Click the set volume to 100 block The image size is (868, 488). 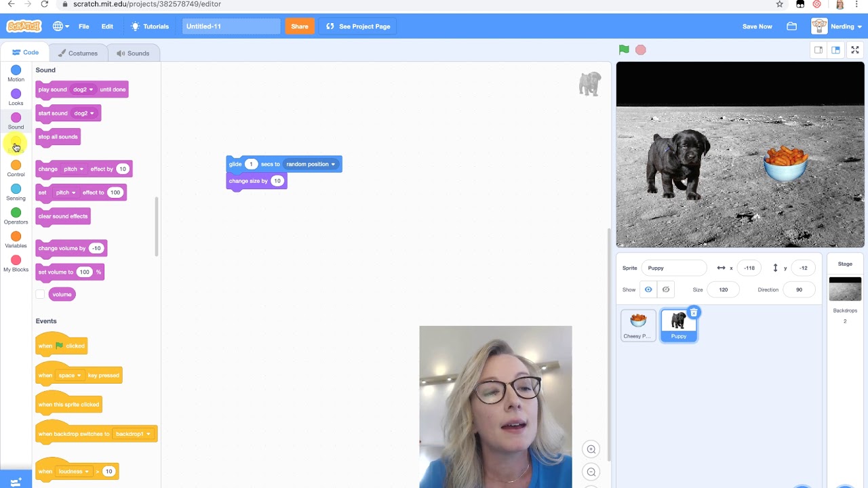pos(70,272)
